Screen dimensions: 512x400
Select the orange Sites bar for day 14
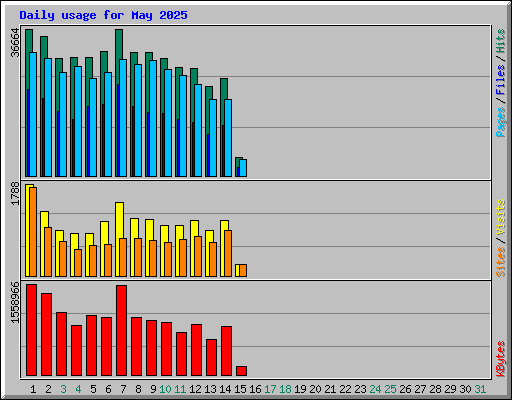(x=228, y=253)
